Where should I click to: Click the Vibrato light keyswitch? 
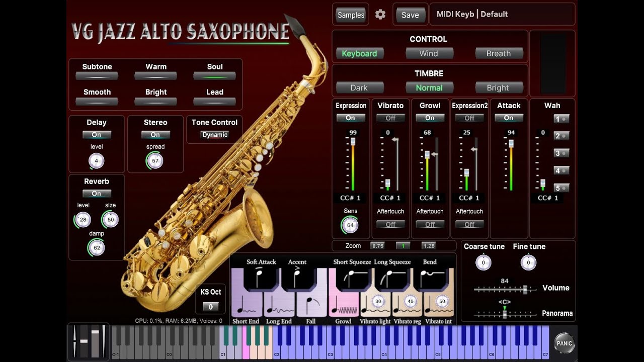pyautogui.click(x=376, y=305)
